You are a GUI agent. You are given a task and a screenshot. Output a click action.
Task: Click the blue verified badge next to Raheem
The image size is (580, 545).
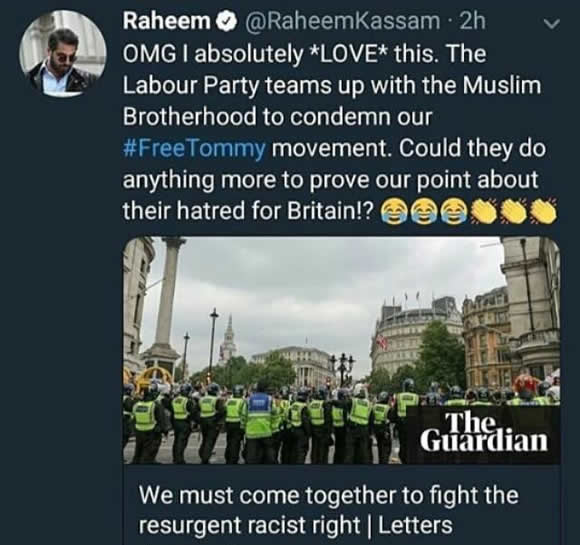[226, 21]
